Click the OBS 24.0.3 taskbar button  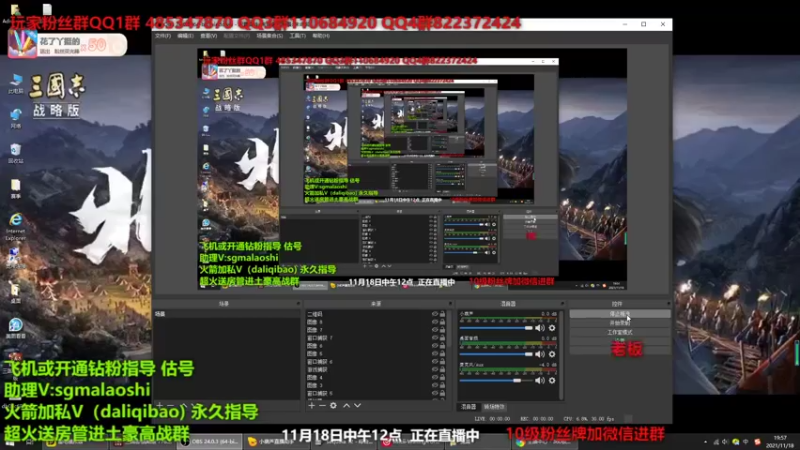click(211, 442)
